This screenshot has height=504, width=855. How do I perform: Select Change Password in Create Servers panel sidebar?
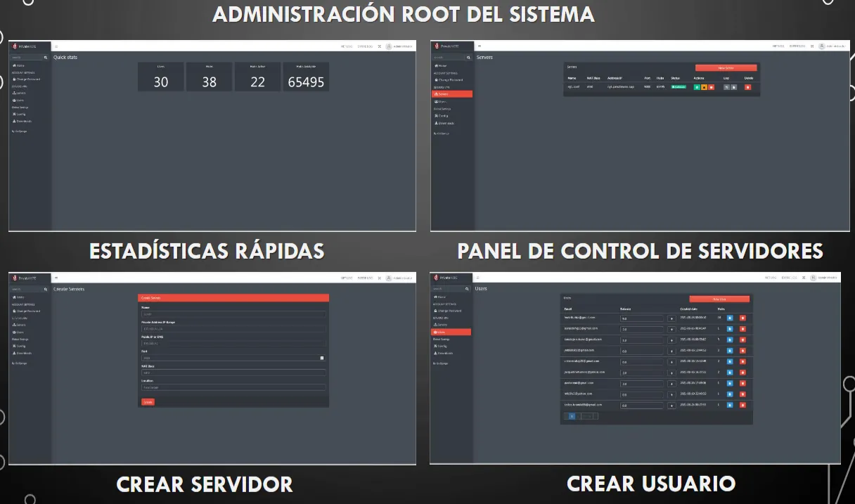[27, 311]
